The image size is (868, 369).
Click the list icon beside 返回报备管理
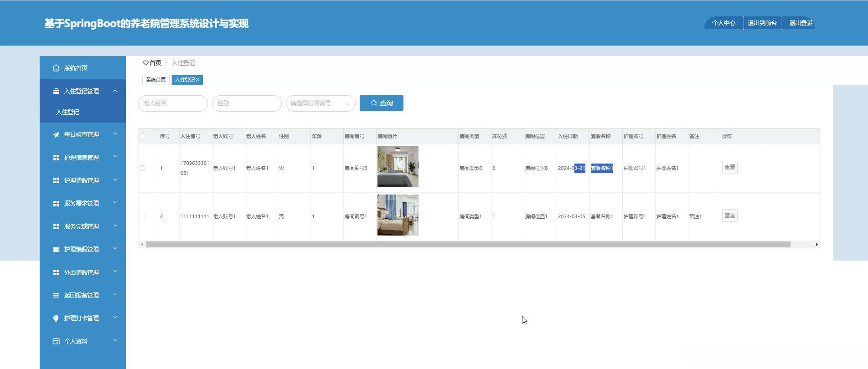[x=56, y=295]
